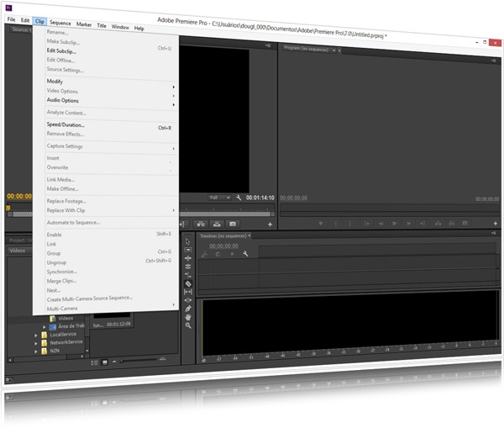Select the Ripple Edit tool
Viewport: 504px width, 428px height.
coord(188,258)
